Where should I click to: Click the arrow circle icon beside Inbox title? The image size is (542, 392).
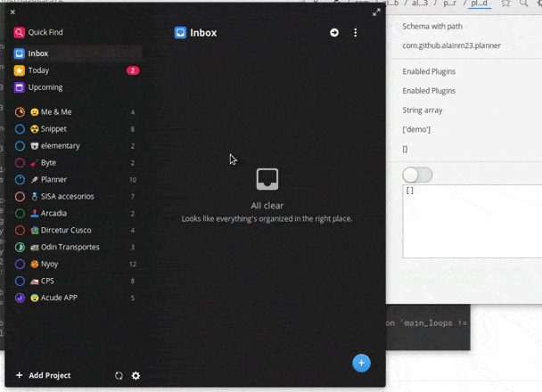coord(334,32)
